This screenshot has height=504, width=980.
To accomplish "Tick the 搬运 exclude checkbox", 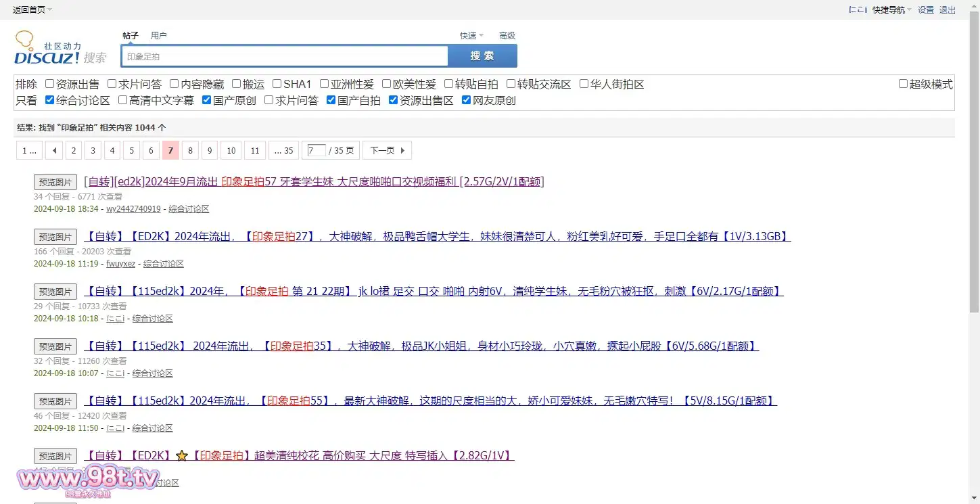I will click(236, 84).
